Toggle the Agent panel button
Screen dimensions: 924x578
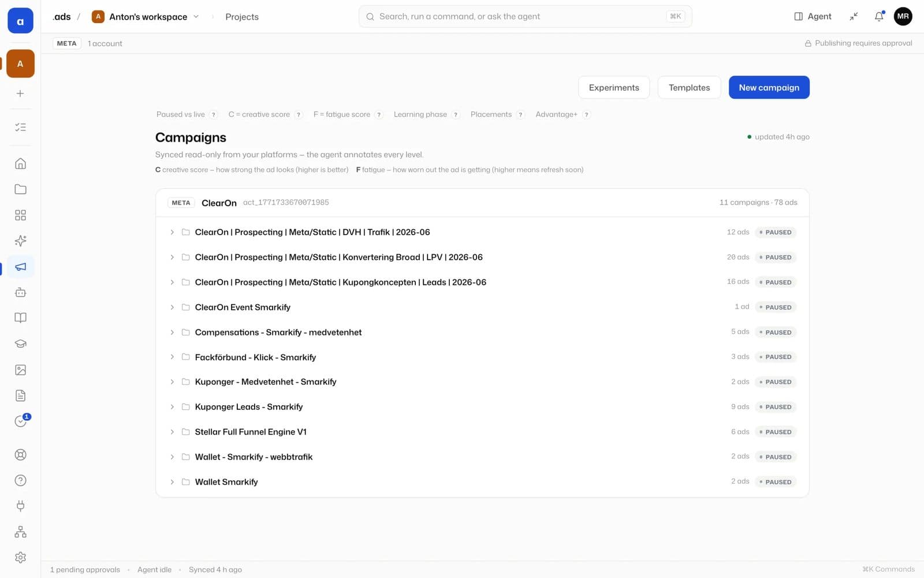pos(813,16)
